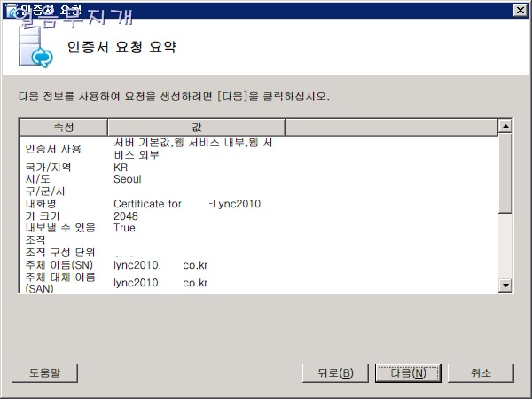The image size is (532, 399).
Task: Select the 국가/지역 row
Action: (259, 167)
